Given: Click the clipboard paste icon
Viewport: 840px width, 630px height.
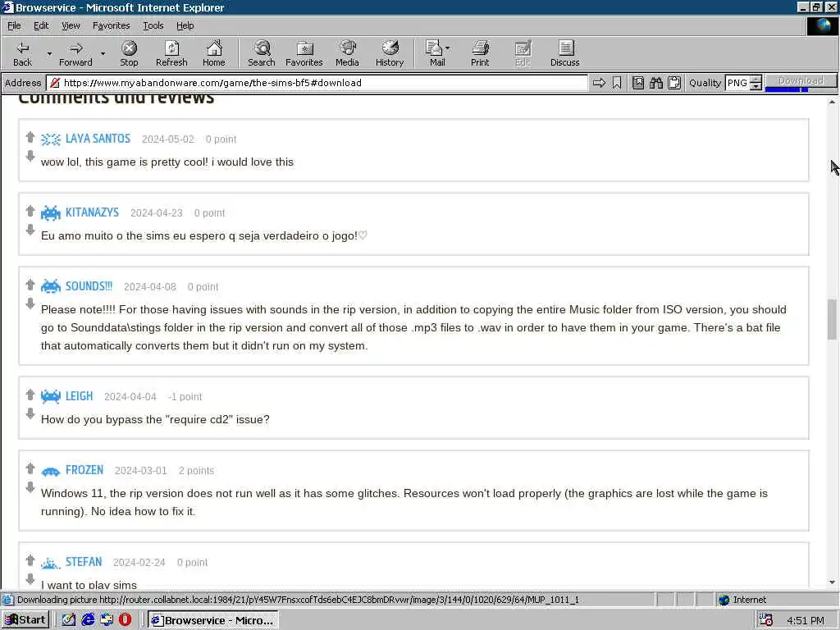Looking at the screenshot, I should click(x=674, y=83).
